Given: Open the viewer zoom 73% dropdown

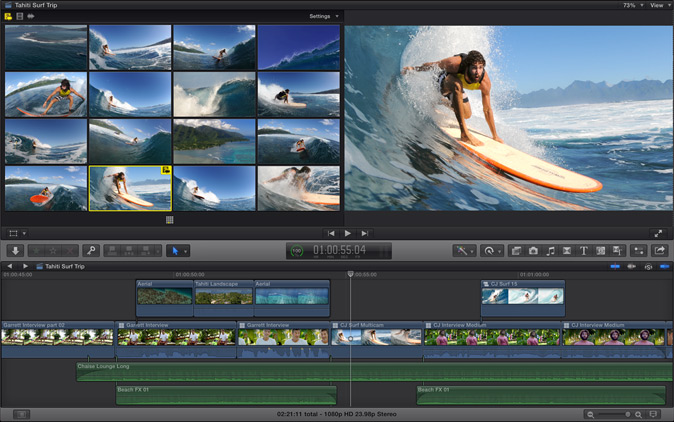Looking at the screenshot, I should pos(631,5).
